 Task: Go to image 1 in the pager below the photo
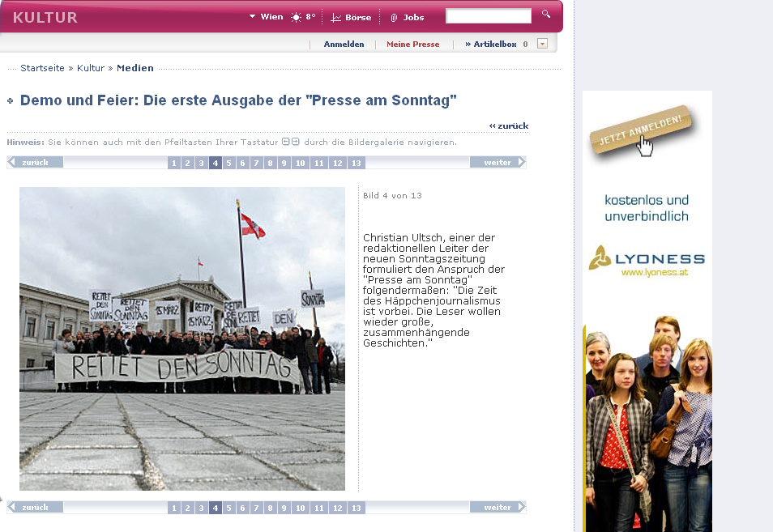(x=173, y=508)
